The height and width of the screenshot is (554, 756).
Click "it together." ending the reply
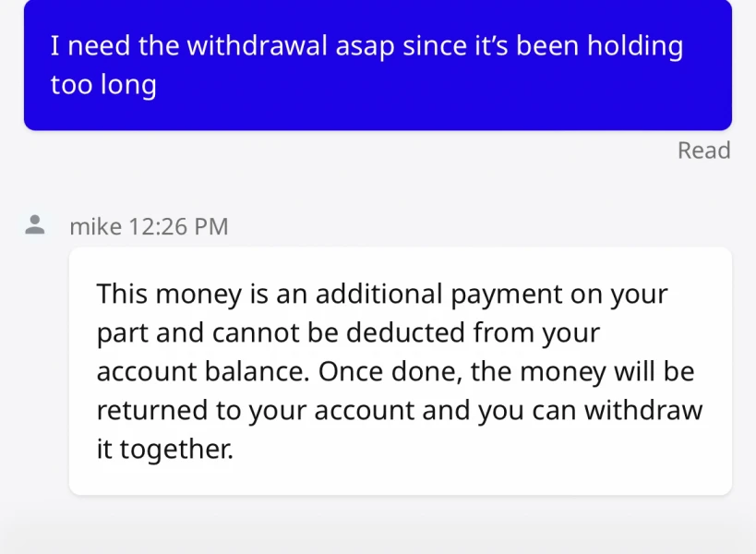click(165, 450)
